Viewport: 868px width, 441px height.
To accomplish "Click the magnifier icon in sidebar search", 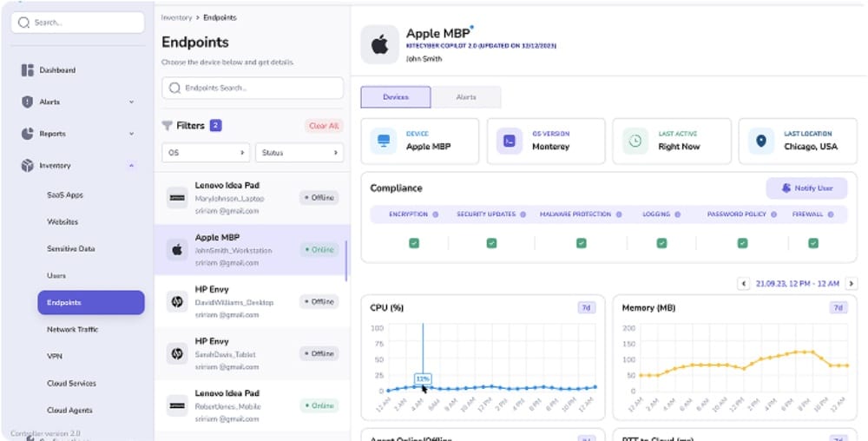I will point(23,23).
